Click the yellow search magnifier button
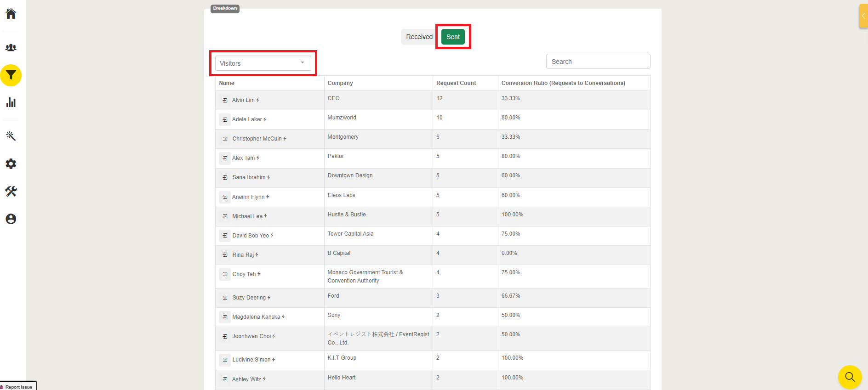 [x=850, y=377]
